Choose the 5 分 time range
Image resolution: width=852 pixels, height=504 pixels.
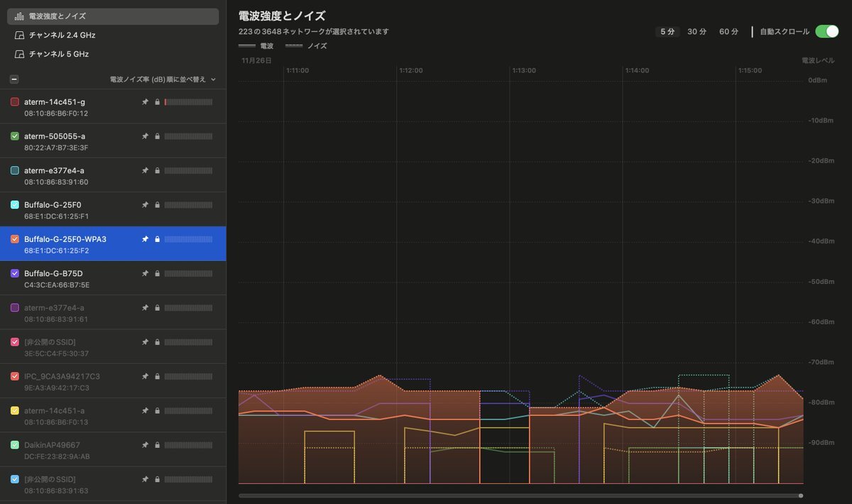[667, 32]
